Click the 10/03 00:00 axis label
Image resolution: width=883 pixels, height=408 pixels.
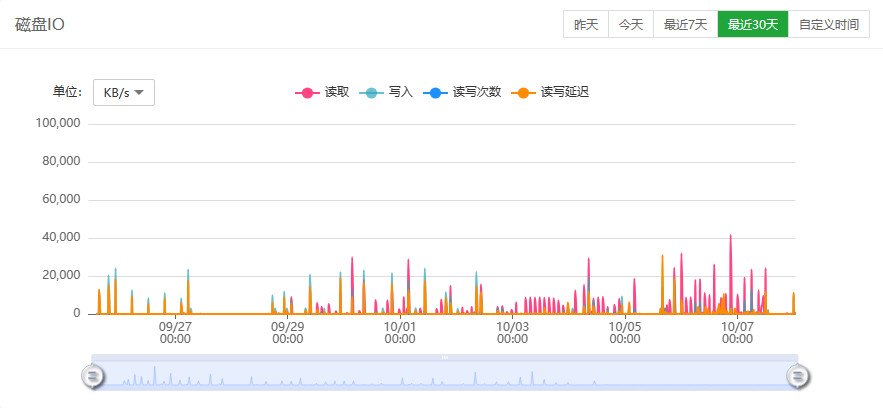point(512,333)
